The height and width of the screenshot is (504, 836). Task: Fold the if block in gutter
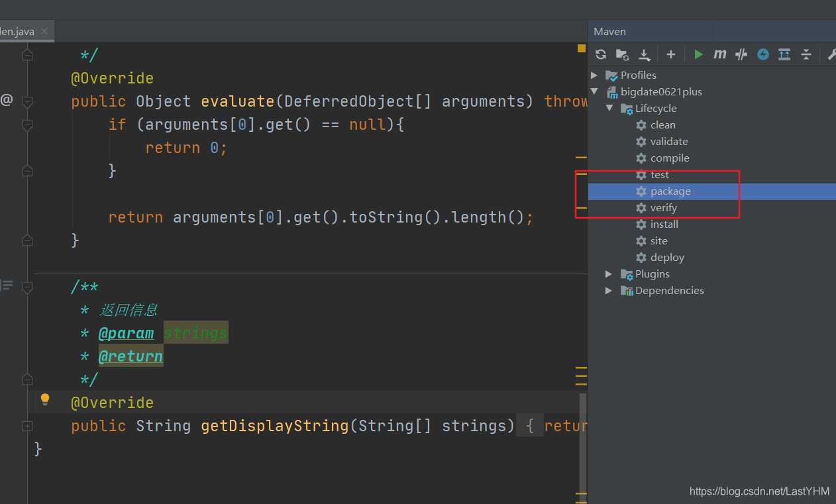(x=27, y=125)
